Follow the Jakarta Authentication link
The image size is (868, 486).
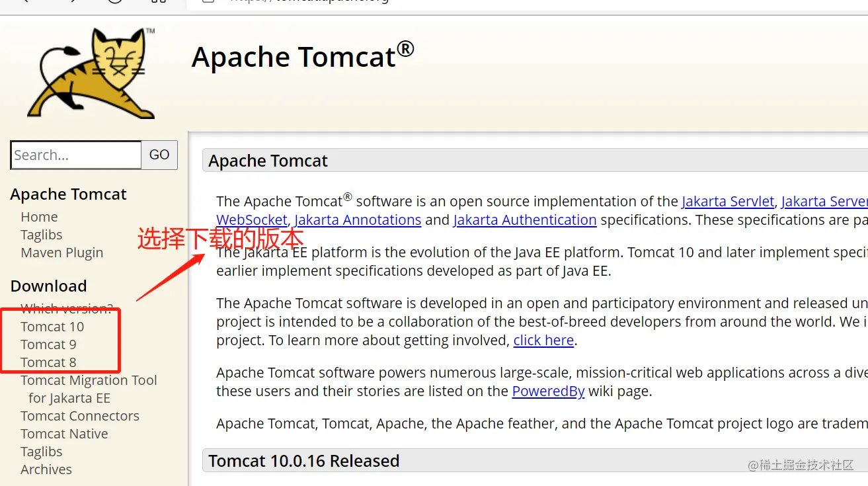[525, 220]
